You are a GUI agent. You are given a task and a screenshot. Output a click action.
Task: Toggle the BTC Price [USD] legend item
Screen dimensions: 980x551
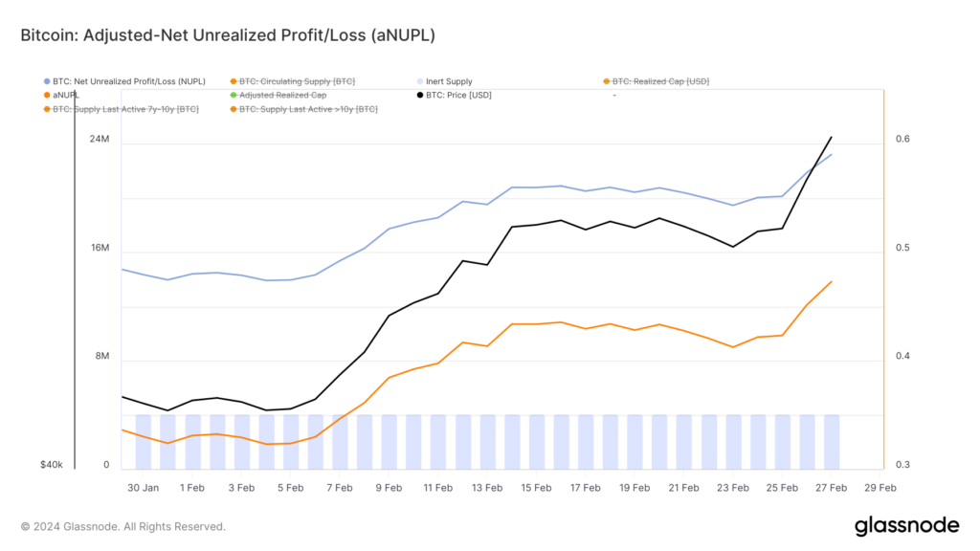[x=455, y=95]
